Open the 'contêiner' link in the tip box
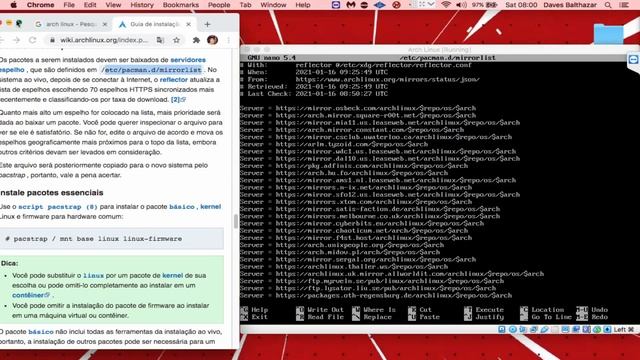This screenshot has width=640, height=360. click(x=31, y=295)
